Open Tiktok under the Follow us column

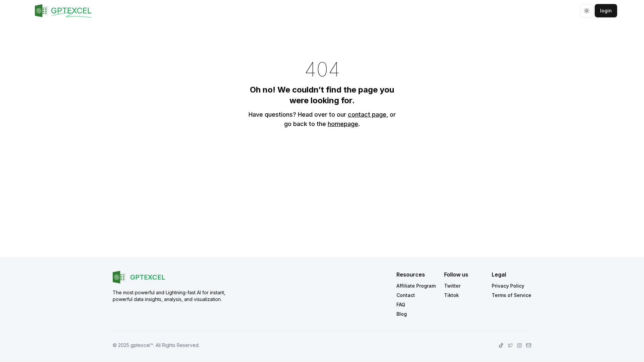coord(451,295)
